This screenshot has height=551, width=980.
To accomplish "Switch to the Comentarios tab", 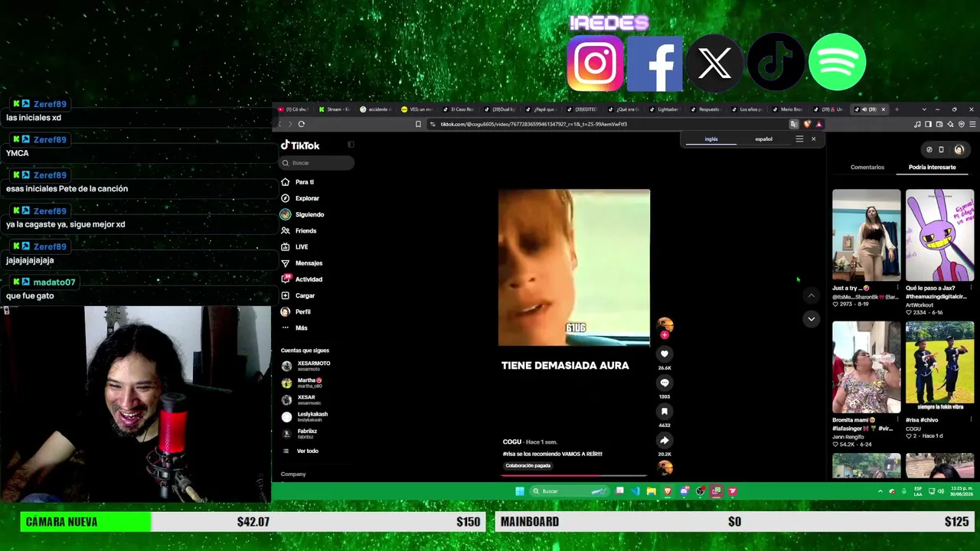I will click(867, 167).
